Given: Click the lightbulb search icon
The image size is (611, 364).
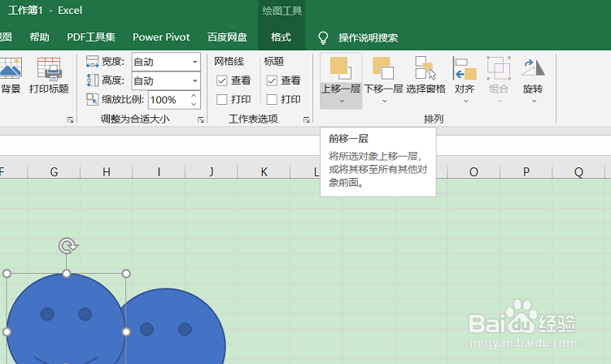Looking at the screenshot, I should pos(323,37).
